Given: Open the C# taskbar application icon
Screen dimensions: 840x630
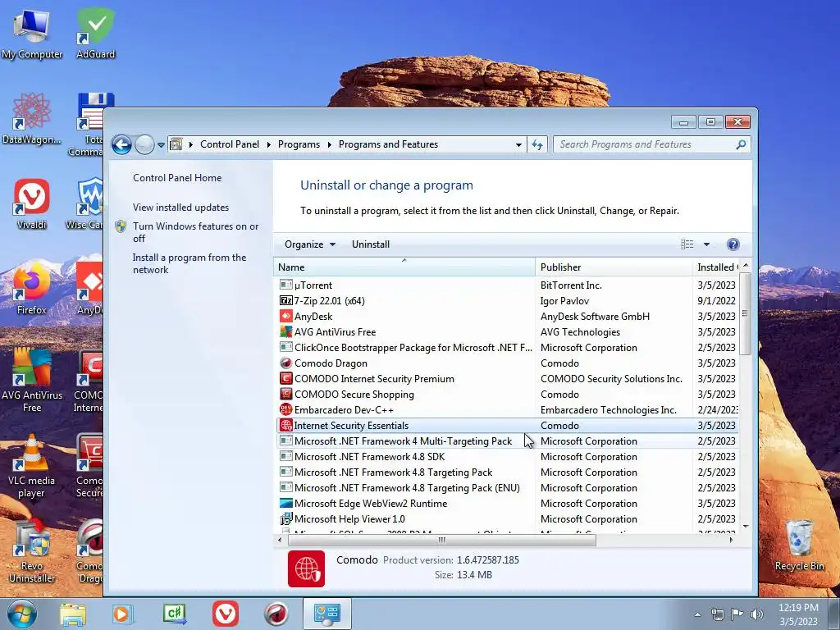Looking at the screenshot, I should click(175, 614).
